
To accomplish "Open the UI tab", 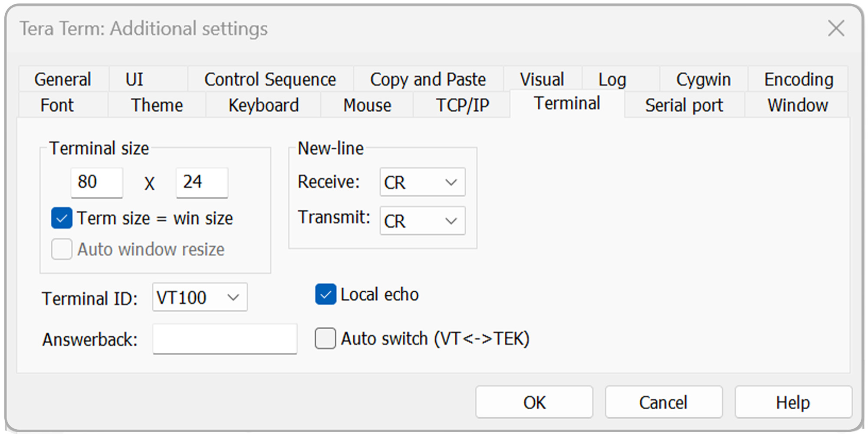I will tap(148, 79).
